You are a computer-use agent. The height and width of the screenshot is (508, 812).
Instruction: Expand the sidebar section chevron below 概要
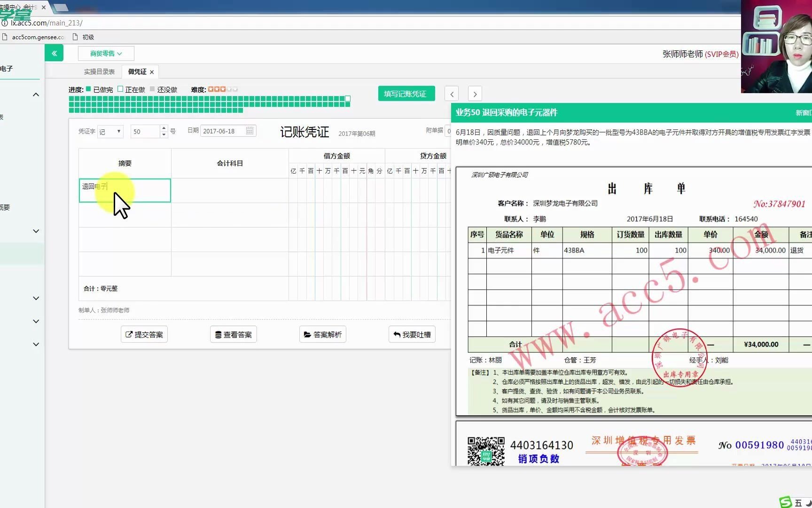click(36, 231)
